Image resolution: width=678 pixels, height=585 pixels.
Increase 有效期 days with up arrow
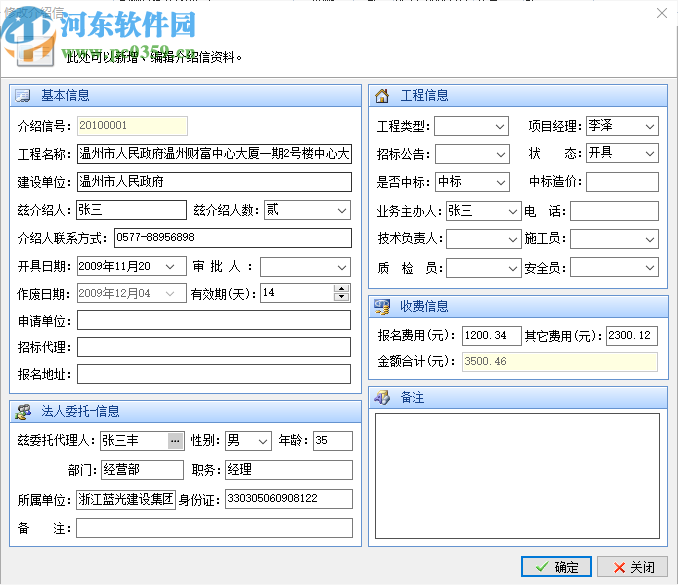(x=341, y=289)
